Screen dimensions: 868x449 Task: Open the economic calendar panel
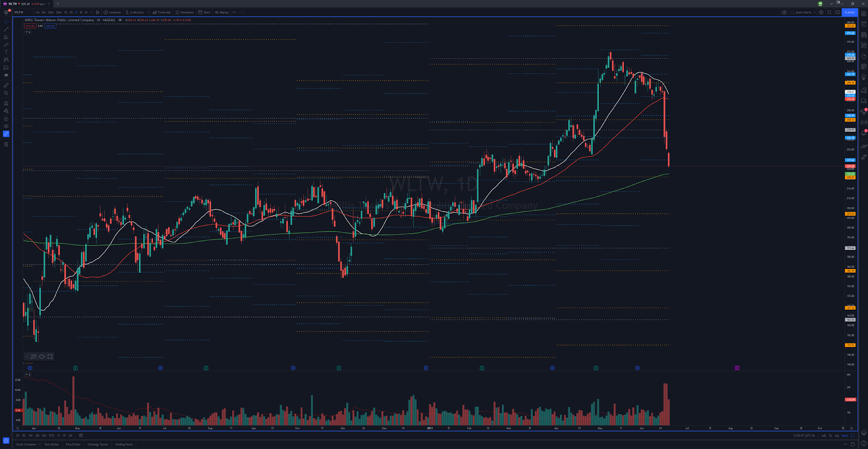tap(864, 66)
